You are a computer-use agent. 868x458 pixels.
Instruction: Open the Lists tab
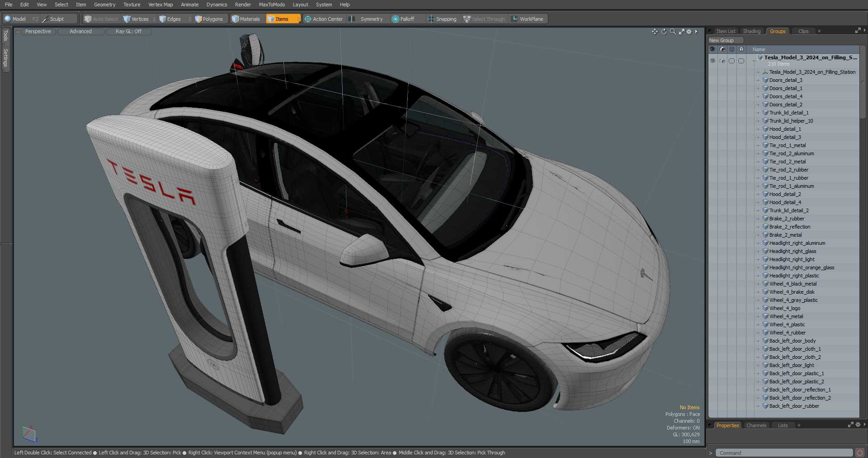783,425
